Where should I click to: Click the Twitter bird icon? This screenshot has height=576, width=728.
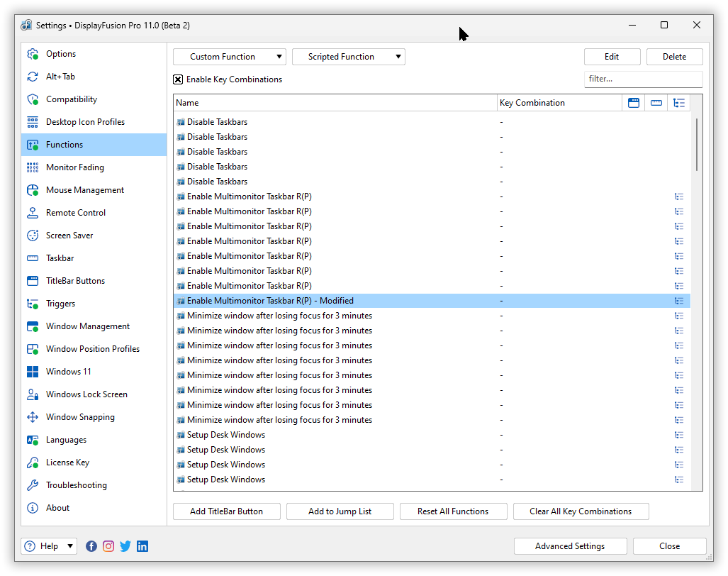click(125, 546)
